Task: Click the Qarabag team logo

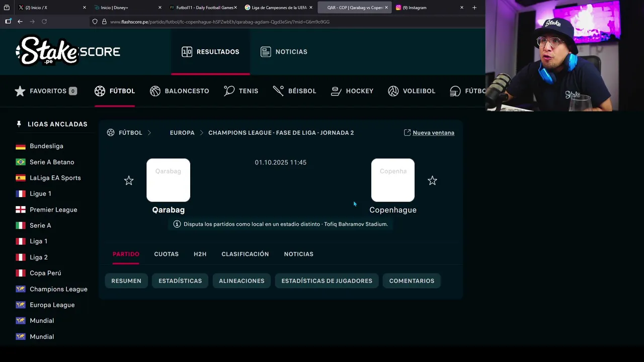Action: (x=168, y=180)
